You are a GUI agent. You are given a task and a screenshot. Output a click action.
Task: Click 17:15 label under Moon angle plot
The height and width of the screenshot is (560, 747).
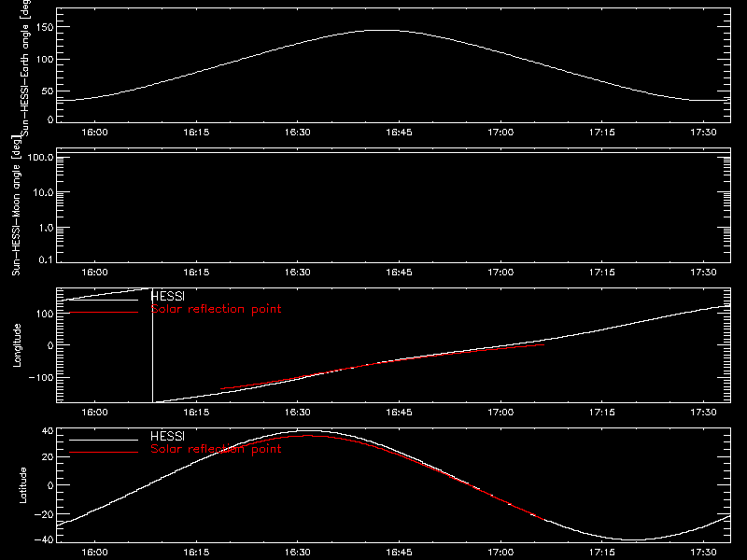601,273
